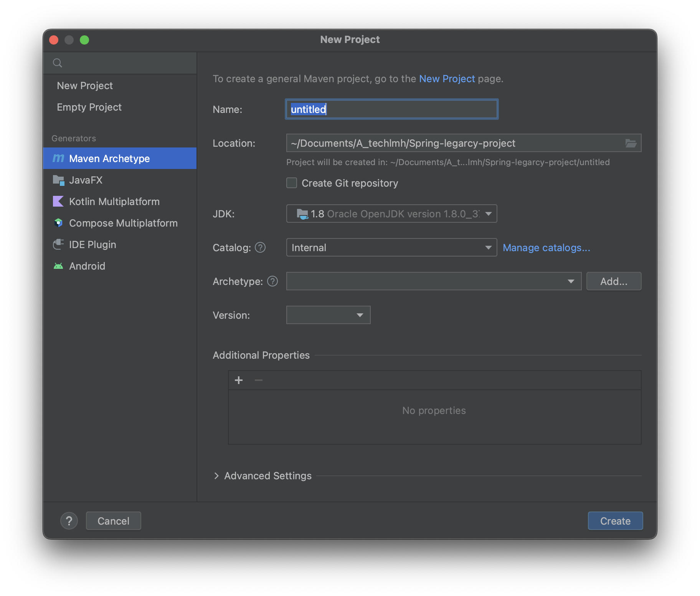Browse location with the folder icon
The image size is (700, 596).
click(631, 143)
